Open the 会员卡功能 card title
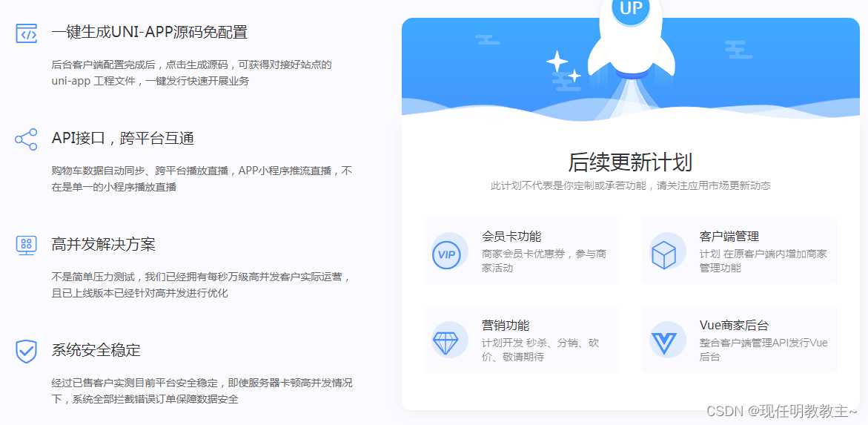The width and height of the screenshot is (868, 425). click(511, 237)
